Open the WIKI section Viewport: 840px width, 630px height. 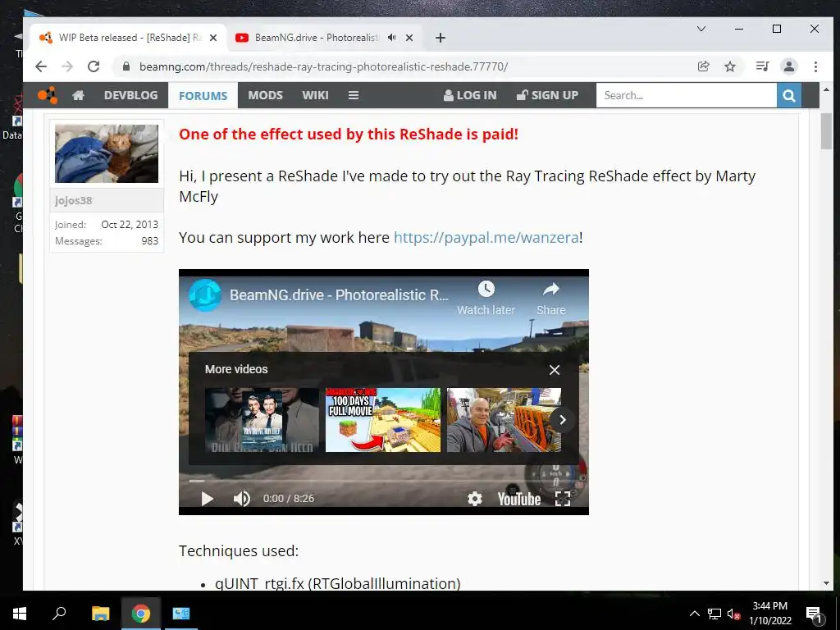(315, 95)
